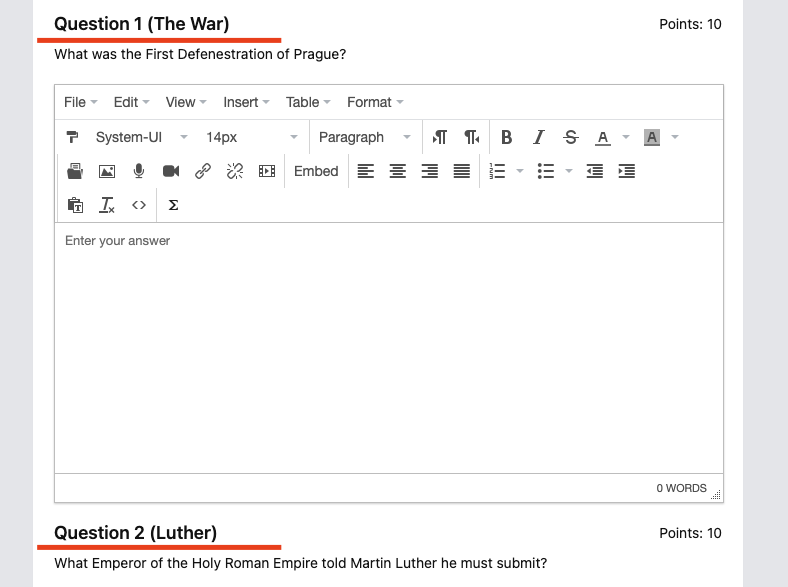Viewport: 788px width, 587px height.
Task: Toggle strikethrough formatting
Action: pos(571,137)
